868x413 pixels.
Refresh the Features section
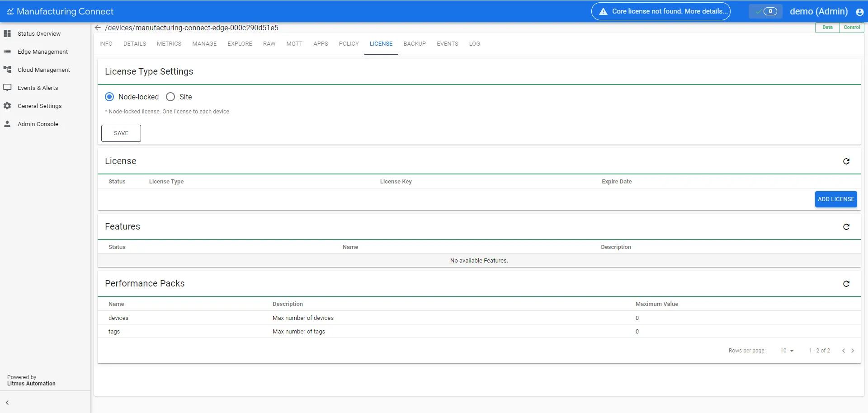tap(846, 227)
